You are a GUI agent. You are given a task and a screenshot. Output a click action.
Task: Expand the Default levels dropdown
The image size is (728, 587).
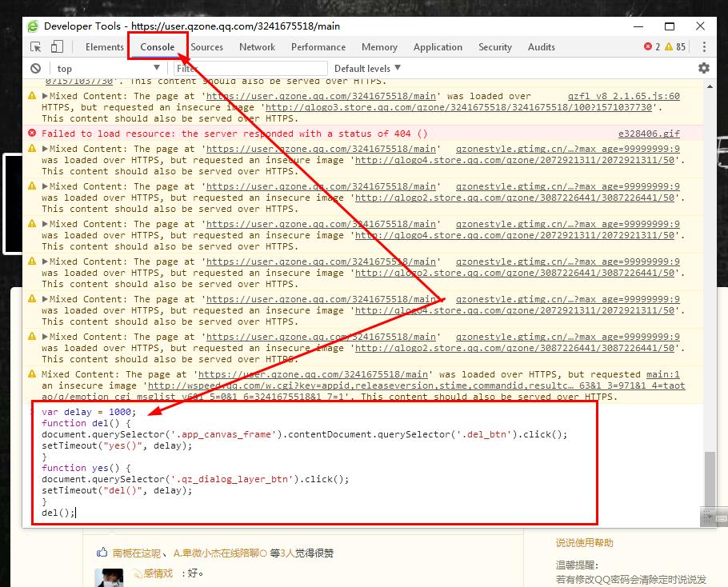367,69
